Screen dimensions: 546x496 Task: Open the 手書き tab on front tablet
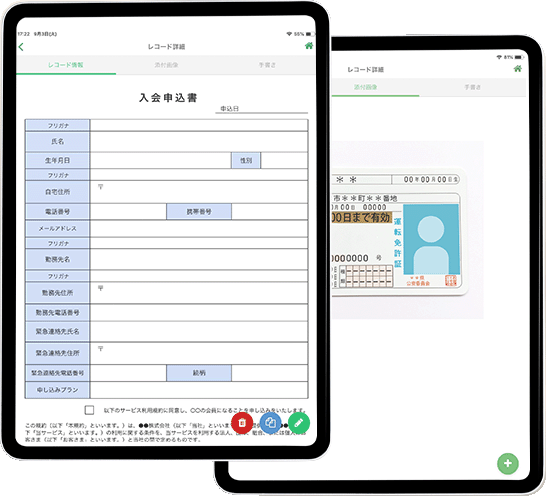coord(267,65)
